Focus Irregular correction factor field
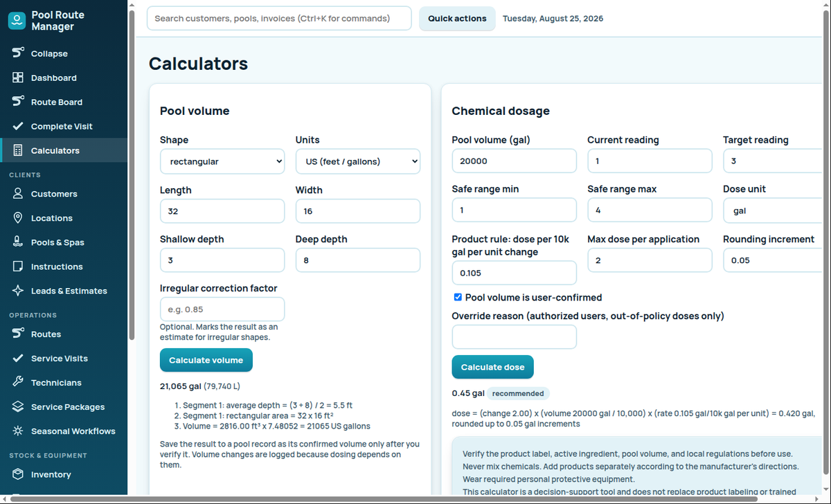Image resolution: width=831 pixels, height=504 pixels. pyautogui.click(x=222, y=309)
